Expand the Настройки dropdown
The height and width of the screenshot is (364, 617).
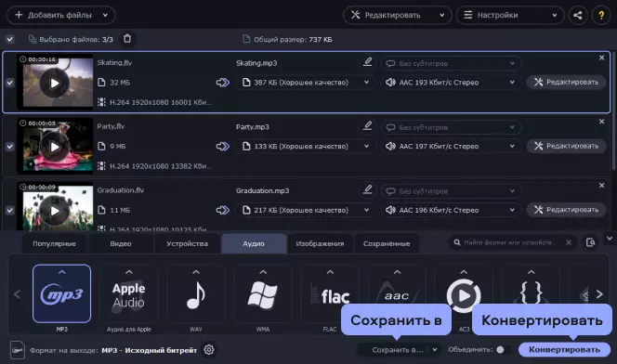[555, 16]
